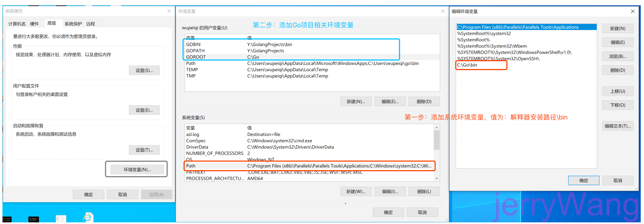Select the 远程 tab
644x224 pixels.
(90, 24)
